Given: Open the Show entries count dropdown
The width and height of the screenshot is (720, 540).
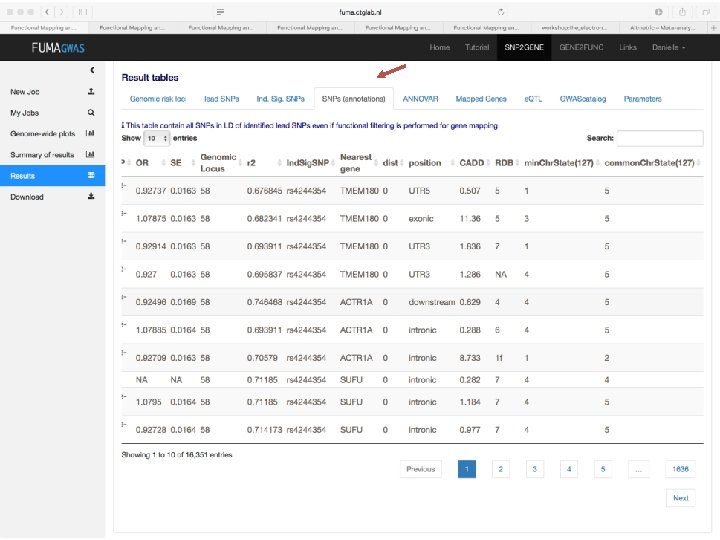Looking at the screenshot, I should pyautogui.click(x=157, y=138).
